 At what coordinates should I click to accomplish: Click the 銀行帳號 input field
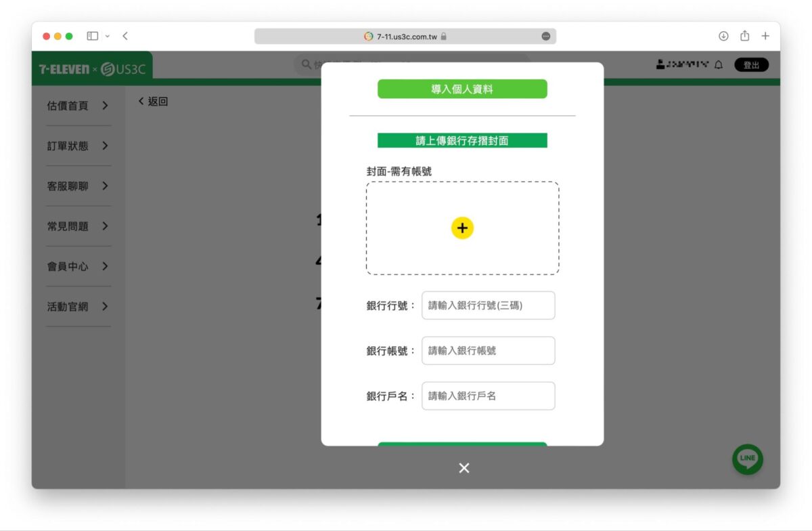point(489,351)
